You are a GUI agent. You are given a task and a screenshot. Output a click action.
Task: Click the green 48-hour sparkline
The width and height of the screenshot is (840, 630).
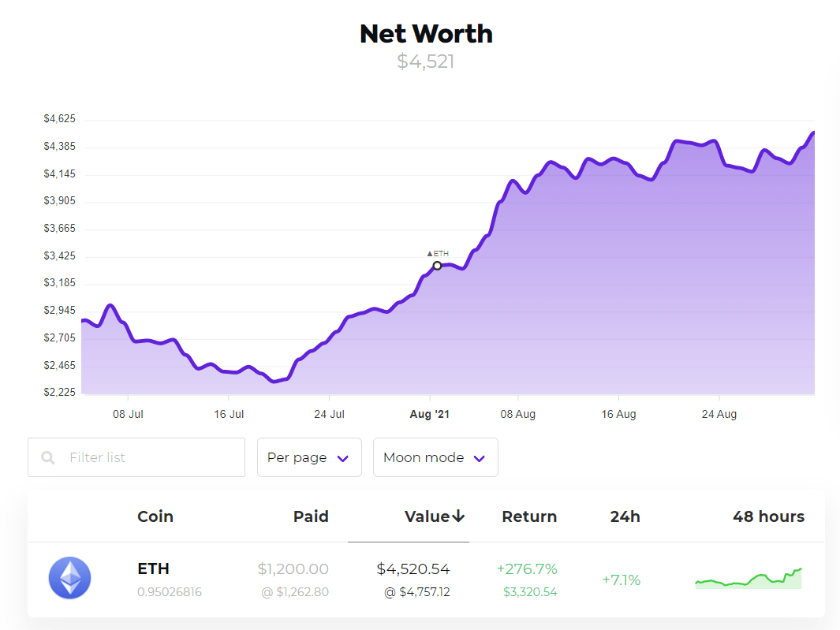(x=748, y=578)
